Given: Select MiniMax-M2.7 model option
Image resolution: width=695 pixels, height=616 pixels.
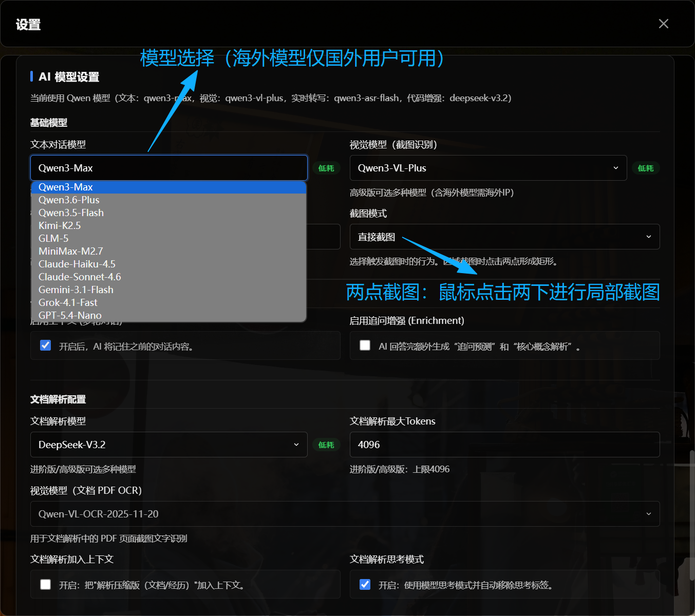Looking at the screenshot, I should [x=169, y=252].
